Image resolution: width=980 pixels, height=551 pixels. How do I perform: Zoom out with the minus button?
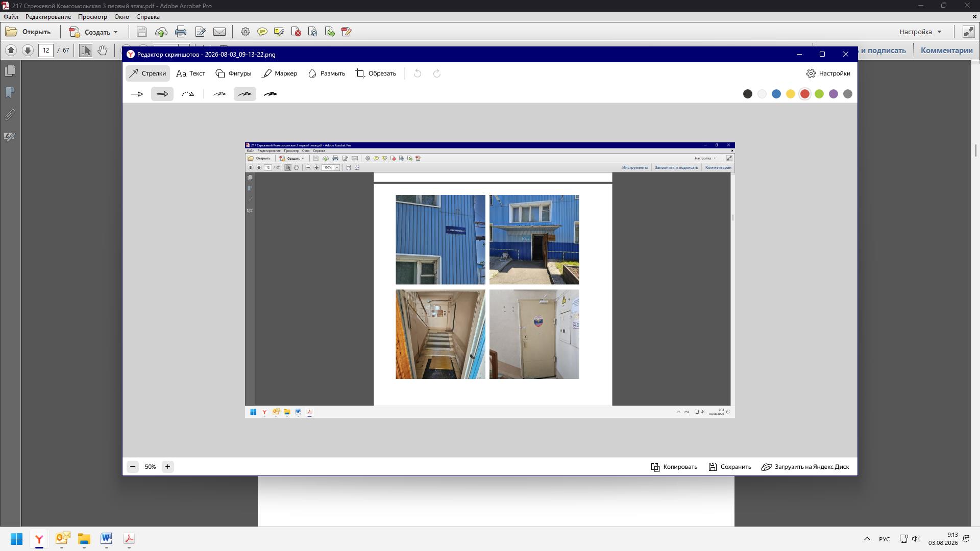pos(133,467)
